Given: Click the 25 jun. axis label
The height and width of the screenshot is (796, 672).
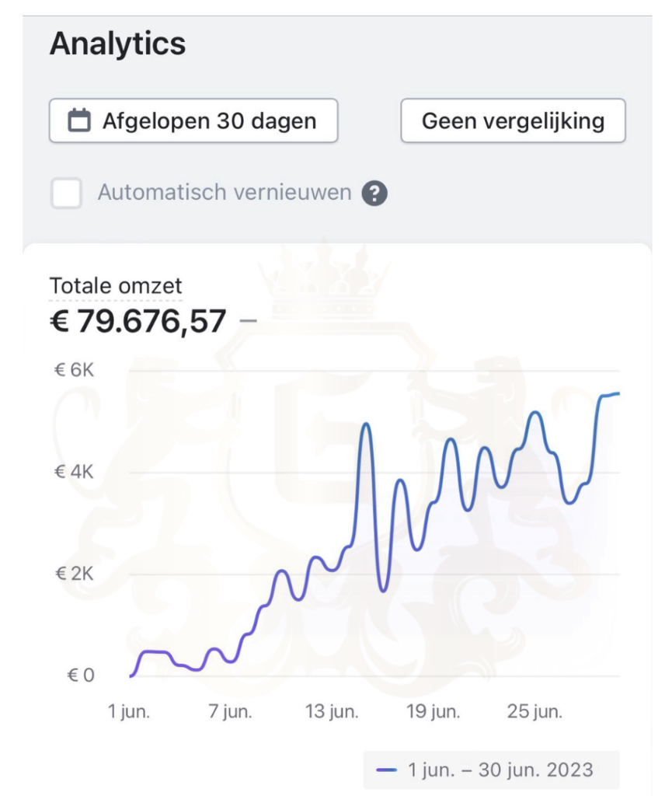Looking at the screenshot, I should click(534, 711).
